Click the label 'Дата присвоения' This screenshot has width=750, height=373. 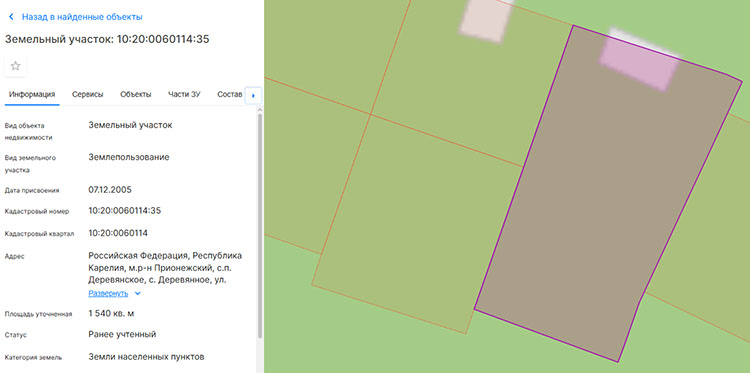[32, 190]
